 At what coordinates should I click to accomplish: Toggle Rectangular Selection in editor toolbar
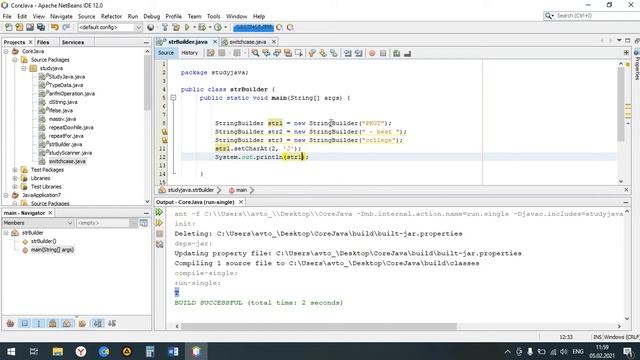pyautogui.click(x=299, y=53)
